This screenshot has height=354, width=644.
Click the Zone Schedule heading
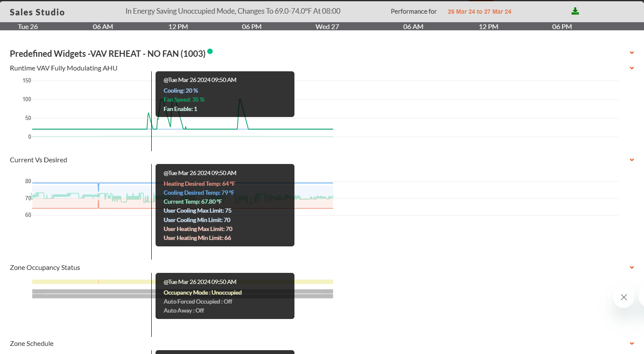pyautogui.click(x=32, y=343)
